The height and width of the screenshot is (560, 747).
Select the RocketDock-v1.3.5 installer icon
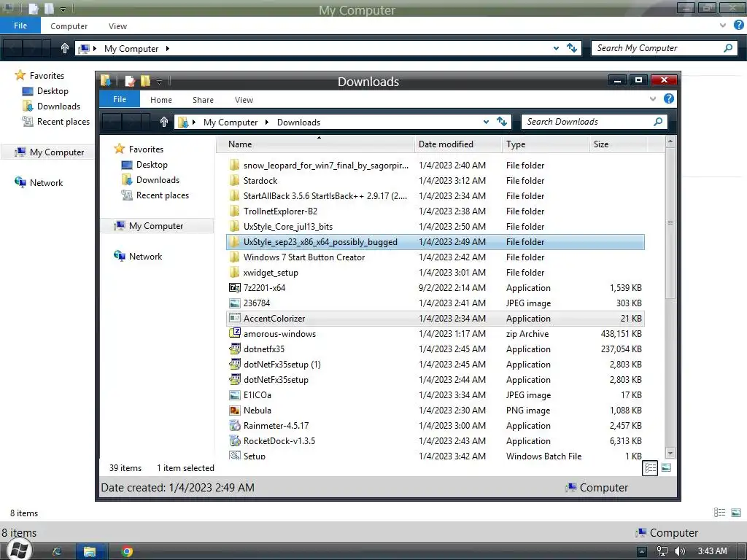[234, 440]
